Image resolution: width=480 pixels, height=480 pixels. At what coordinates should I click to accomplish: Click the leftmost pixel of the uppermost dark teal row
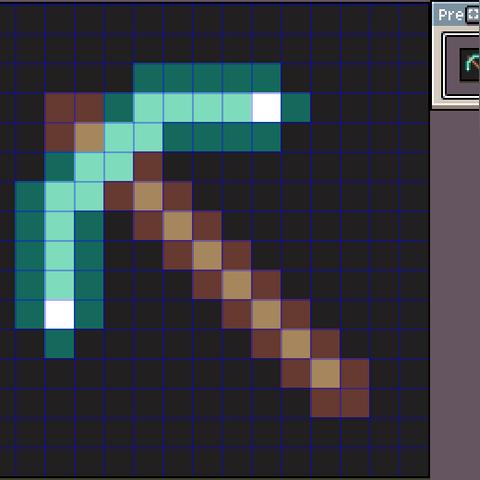(x=148, y=78)
